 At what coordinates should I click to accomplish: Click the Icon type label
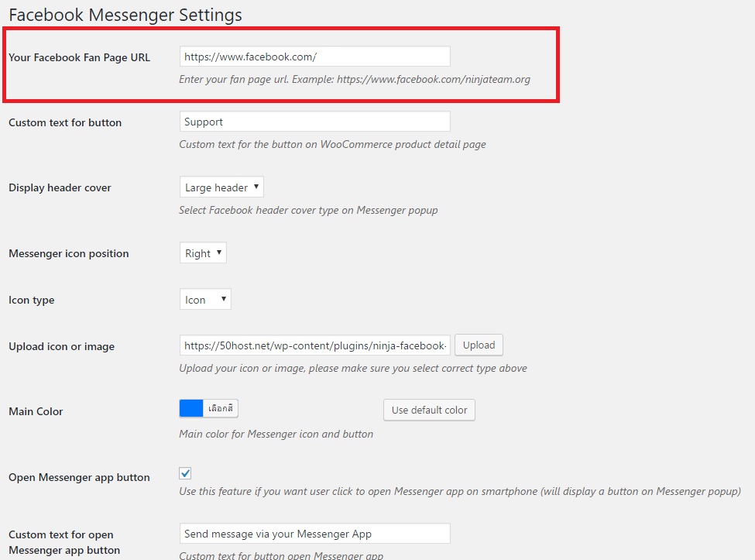click(x=31, y=300)
